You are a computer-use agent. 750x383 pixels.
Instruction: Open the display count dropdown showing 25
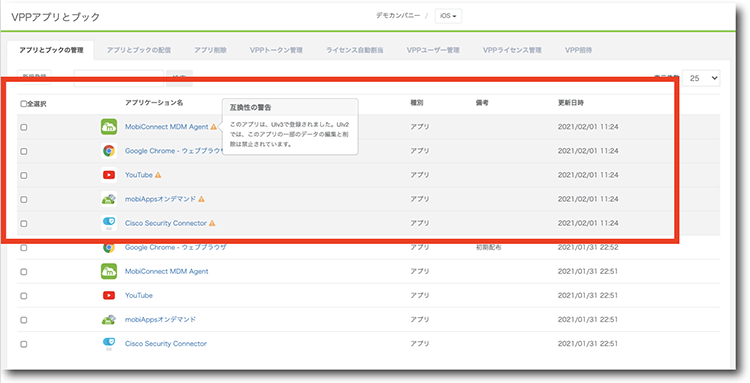click(x=701, y=78)
